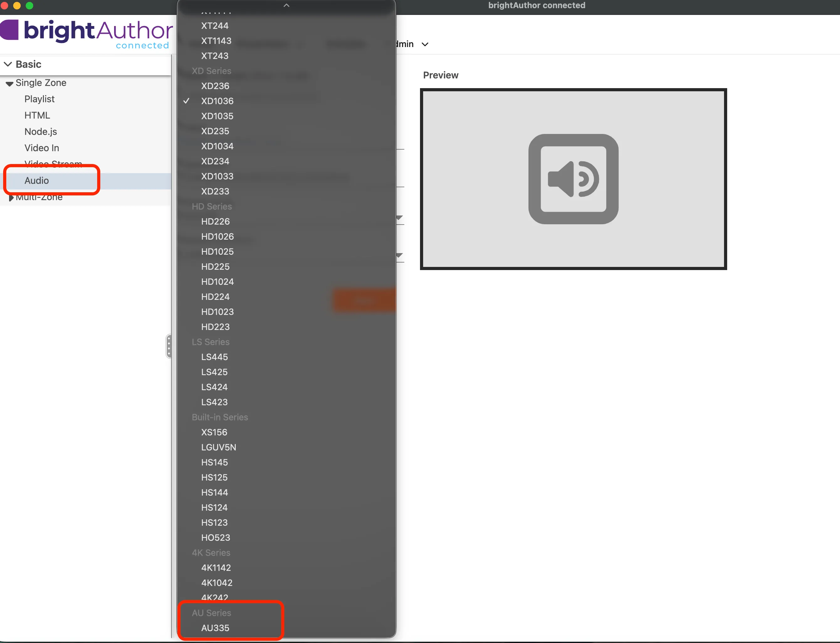
Task: Maximize the brightAuthor window
Action: point(29,5)
